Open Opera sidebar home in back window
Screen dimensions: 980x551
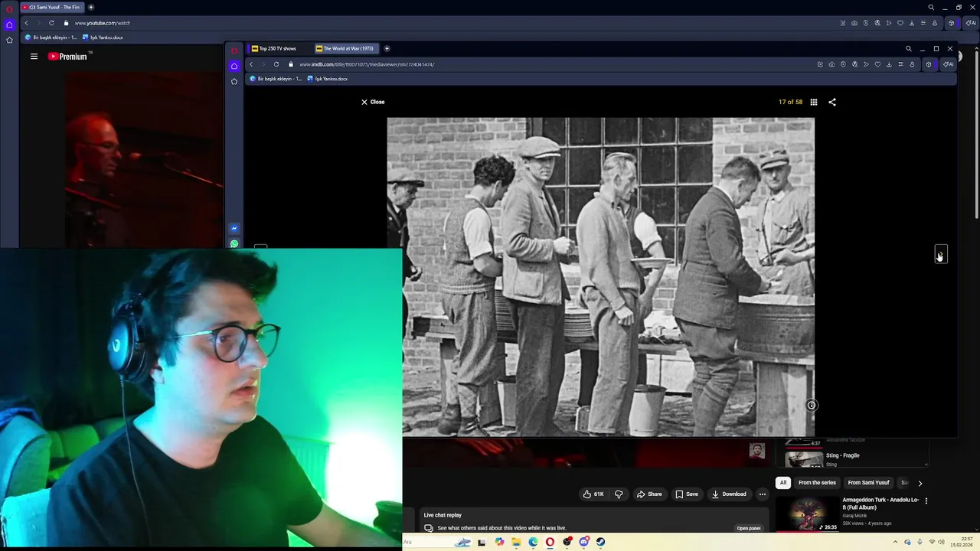click(x=9, y=24)
